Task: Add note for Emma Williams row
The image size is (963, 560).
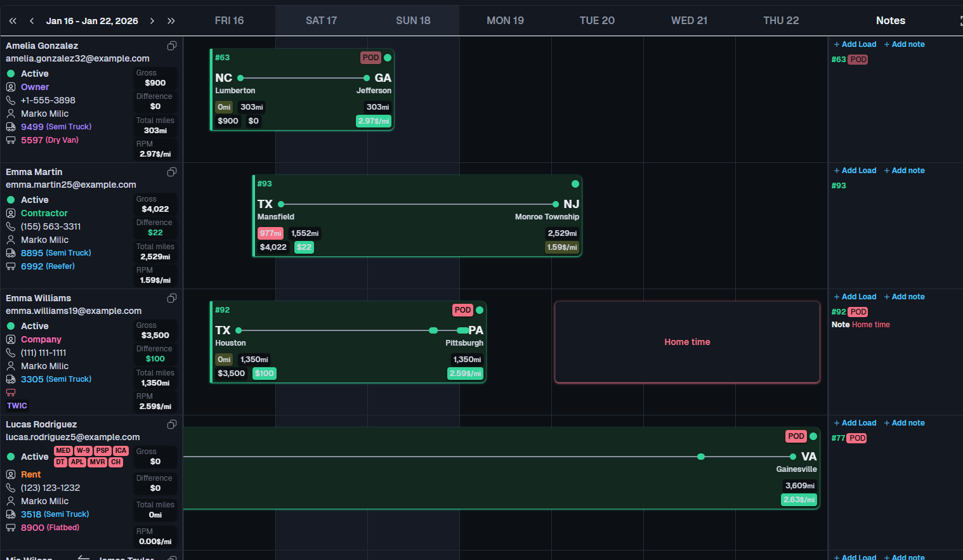Action: (x=905, y=297)
